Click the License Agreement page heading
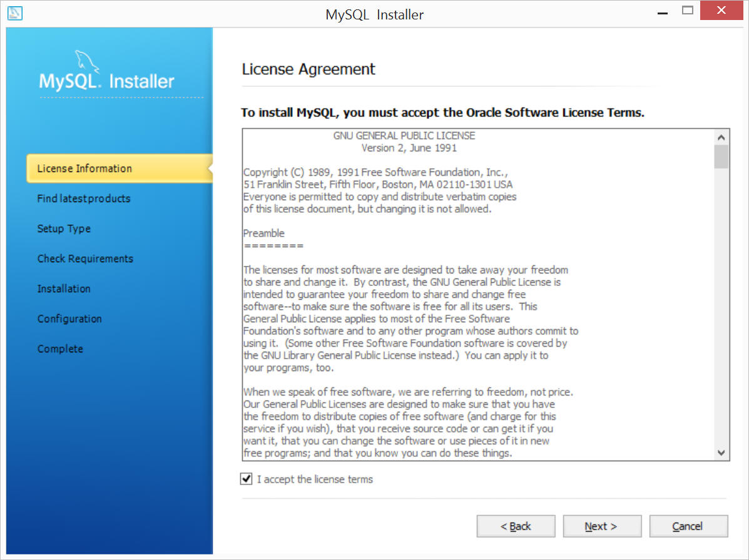 (308, 69)
